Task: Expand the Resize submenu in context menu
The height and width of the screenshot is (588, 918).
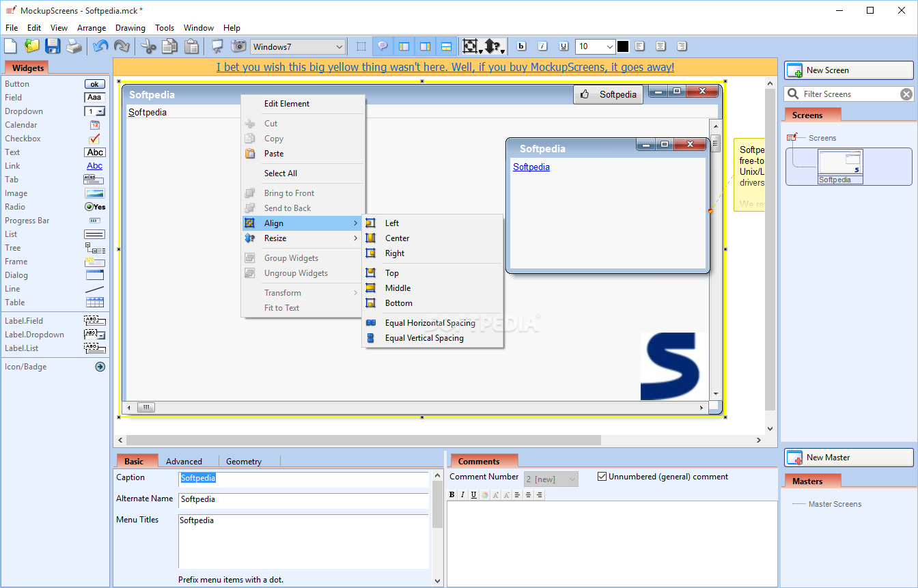Action: point(302,238)
